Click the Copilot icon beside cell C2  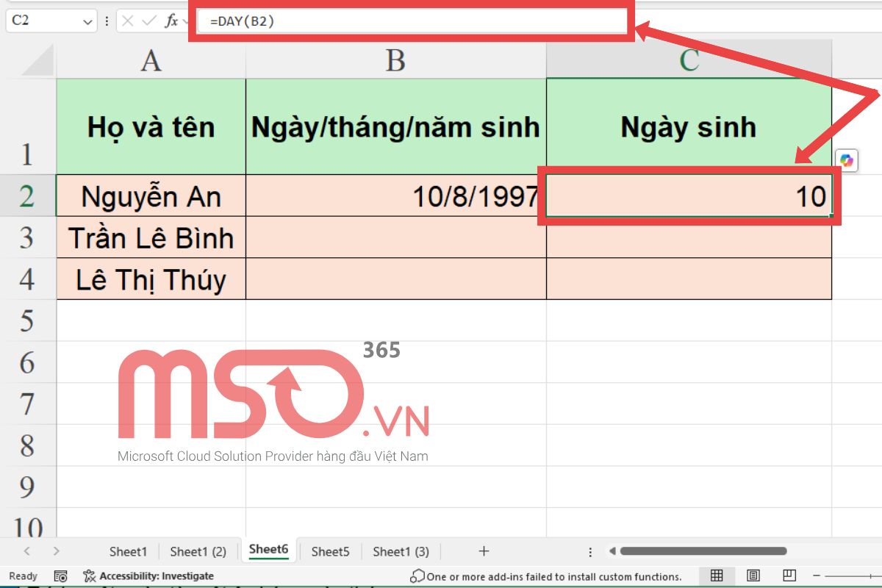(x=847, y=160)
